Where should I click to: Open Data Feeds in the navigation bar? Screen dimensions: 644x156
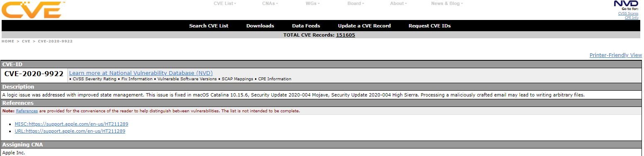coord(306,26)
